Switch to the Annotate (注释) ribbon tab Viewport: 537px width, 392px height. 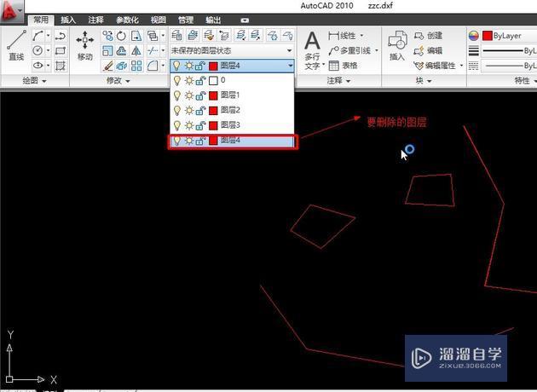[95, 20]
